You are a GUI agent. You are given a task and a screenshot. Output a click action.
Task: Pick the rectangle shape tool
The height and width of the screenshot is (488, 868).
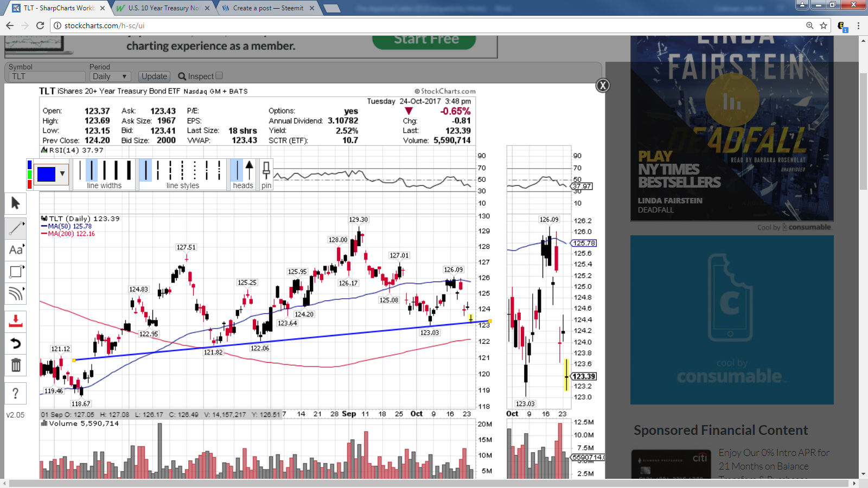16,272
